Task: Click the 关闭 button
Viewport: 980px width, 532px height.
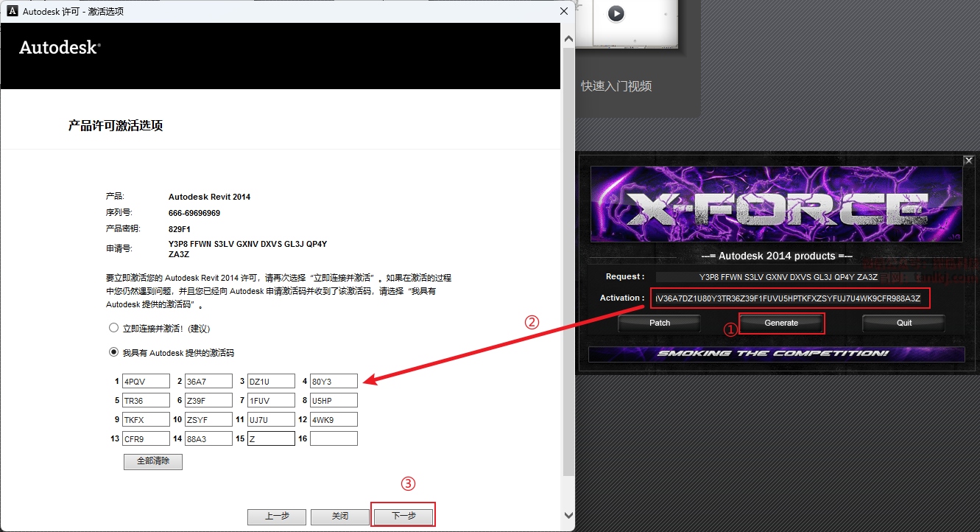Action: click(x=340, y=517)
